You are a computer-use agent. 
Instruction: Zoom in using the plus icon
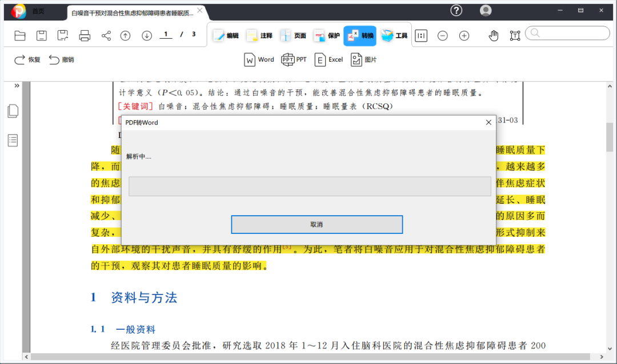464,36
